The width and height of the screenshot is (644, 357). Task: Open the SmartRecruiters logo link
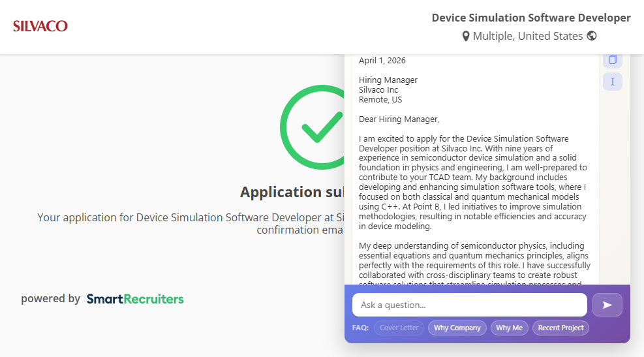[135, 299]
